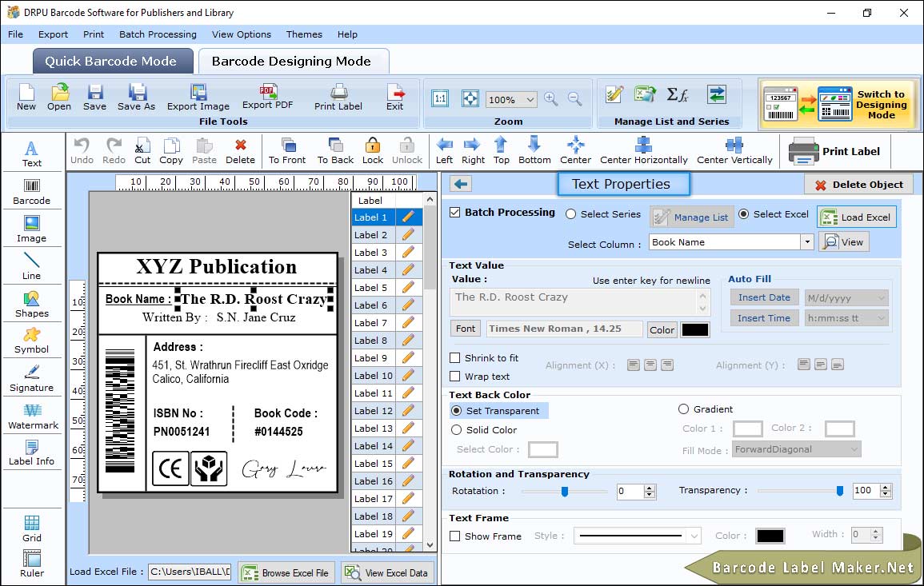Open the frame Style line dropdown
The image size is (924, 586).
coord(694,536)
